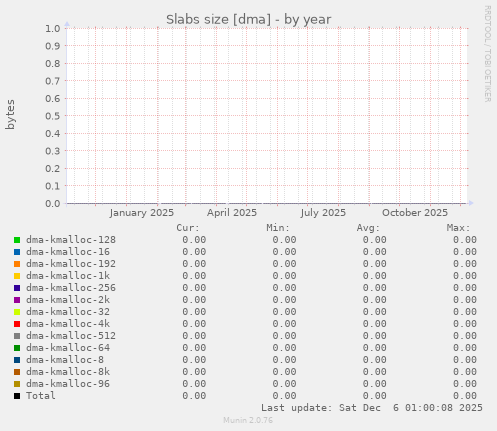This screenshot has width=497, height=431.
Task: Select the dma-kmalloc-96 legend label
Action: point(68,384)
